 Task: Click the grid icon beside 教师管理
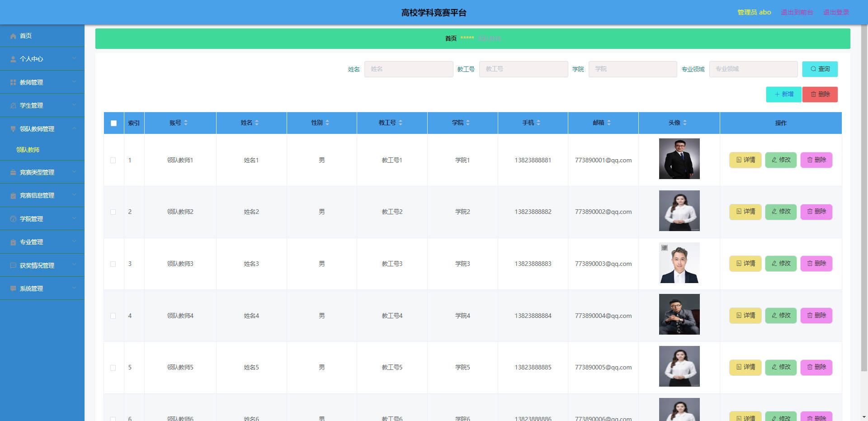(13, 82)
